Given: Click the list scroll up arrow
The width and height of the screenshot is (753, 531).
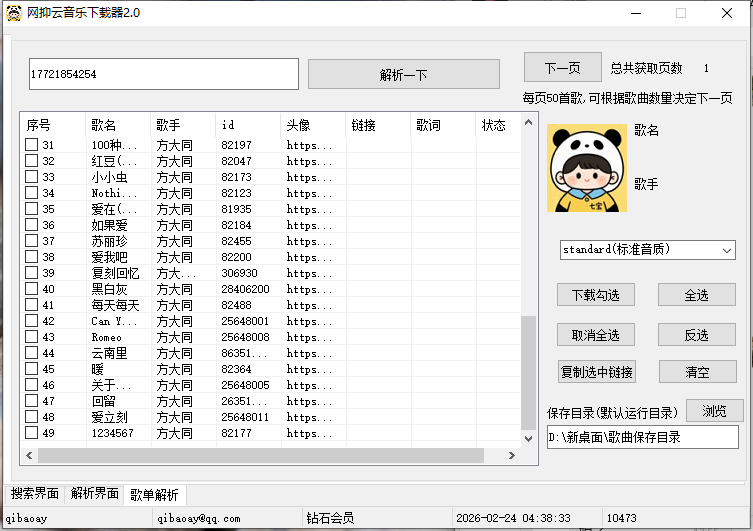Looking at the screenshot, I should point(528,122).
